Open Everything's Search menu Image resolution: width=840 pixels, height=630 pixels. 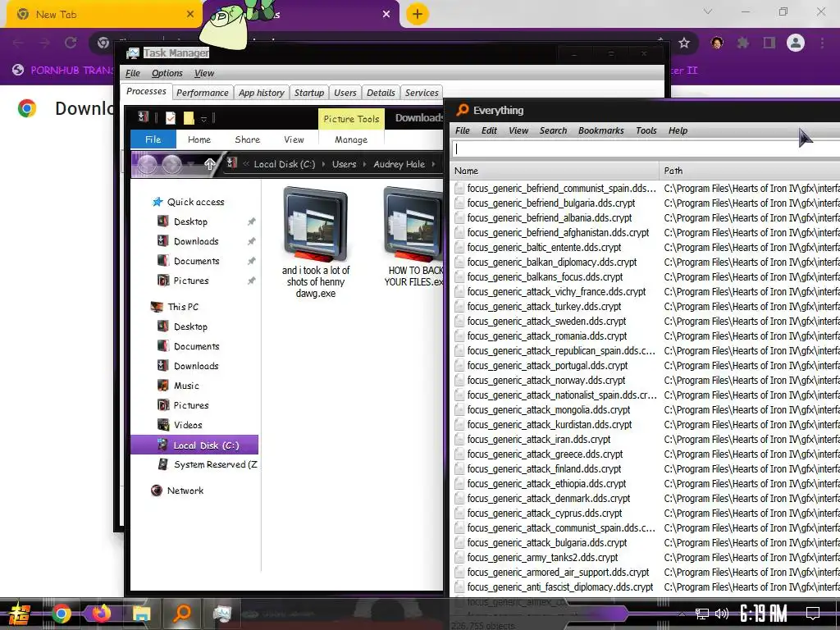coord(553,130)
